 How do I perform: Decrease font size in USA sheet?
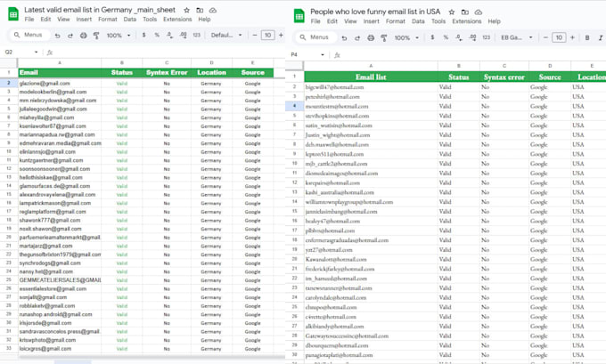pos(545,37)
